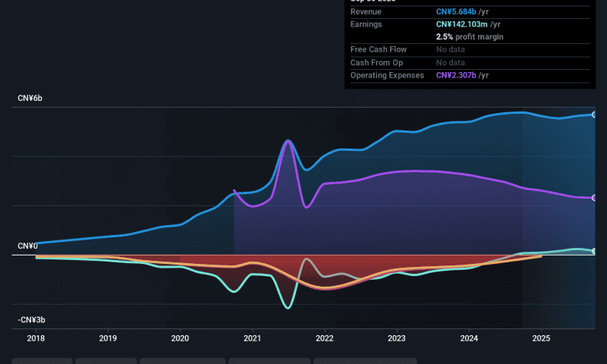Select the 2018 label on the x-axis
The height and width of the screenshot is (364, 607).
click(36, 339)
